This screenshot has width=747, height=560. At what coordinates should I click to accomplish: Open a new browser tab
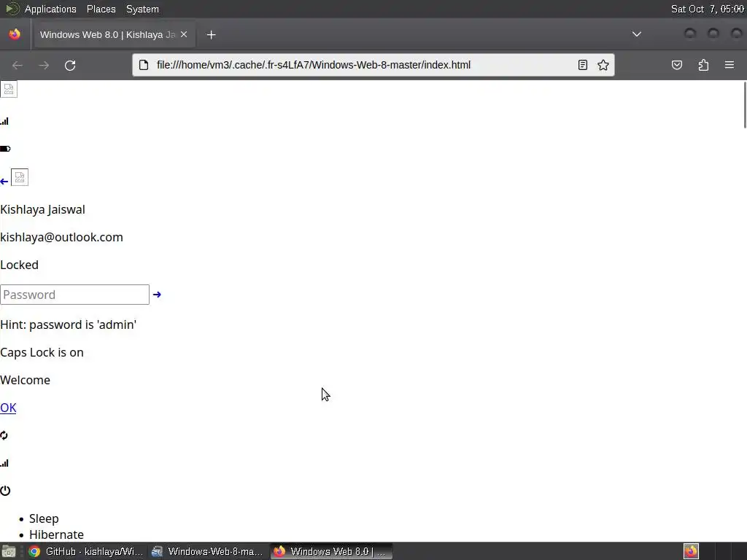coord(211,35)
